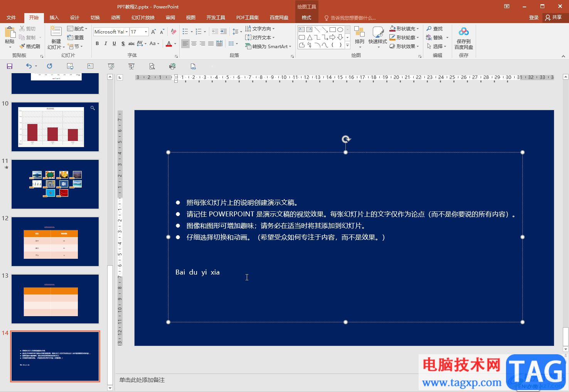Click the Format Painter brush icon
Viewport: 569px width, 392px height.
(22, 46)
